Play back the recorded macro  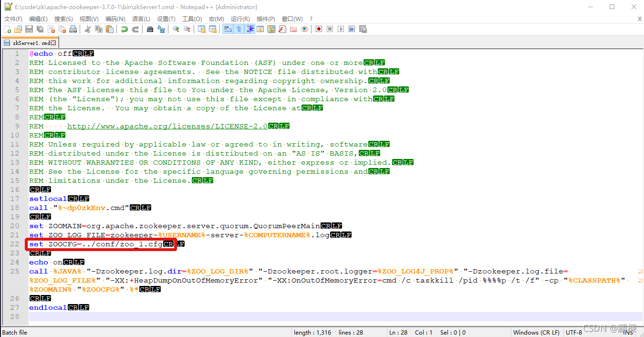341,29
